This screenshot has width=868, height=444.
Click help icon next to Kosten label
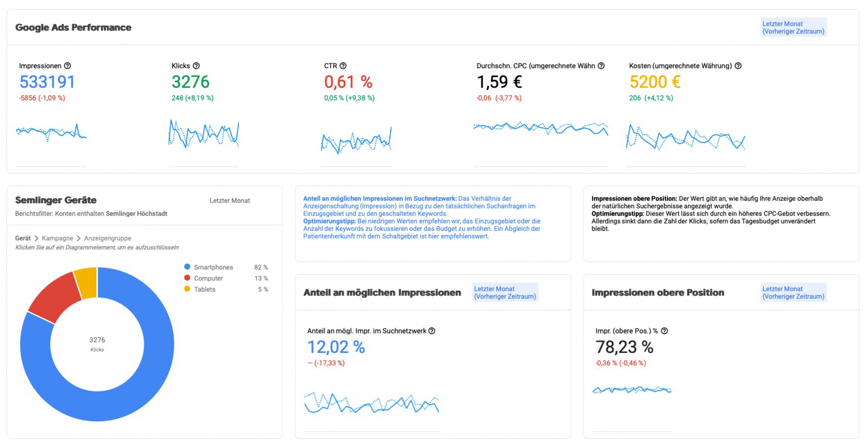click(738, 66)
